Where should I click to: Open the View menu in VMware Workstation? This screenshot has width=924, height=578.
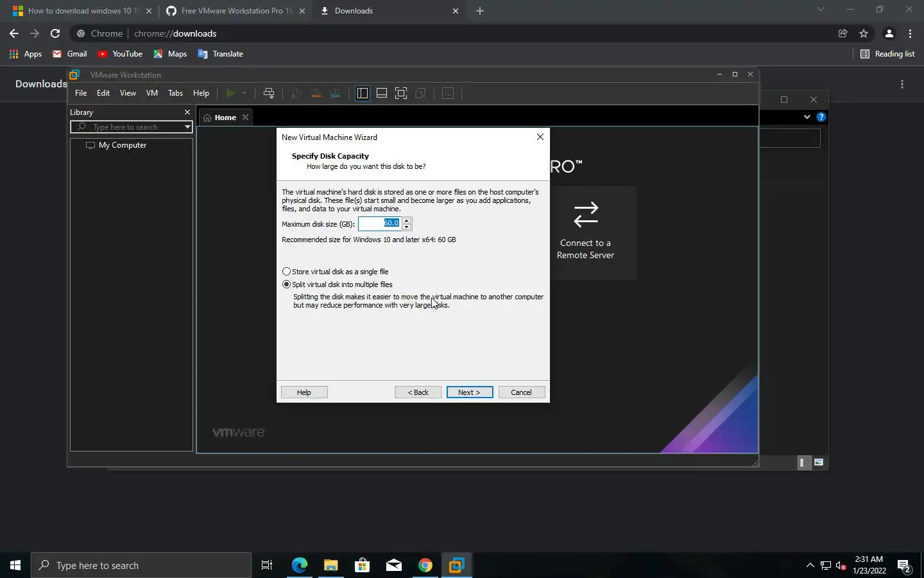click(128, 93)
